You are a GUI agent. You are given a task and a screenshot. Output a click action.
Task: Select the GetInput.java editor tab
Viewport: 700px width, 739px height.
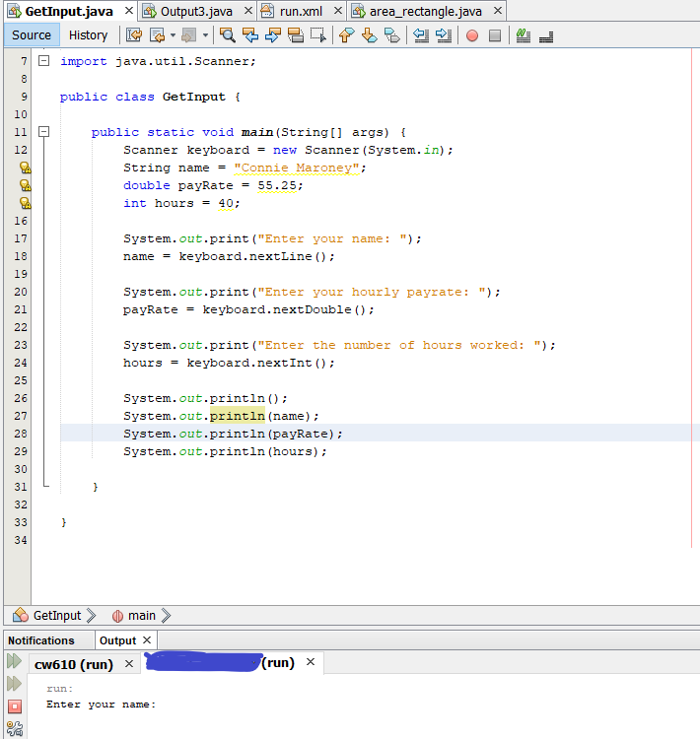[69, 11]
